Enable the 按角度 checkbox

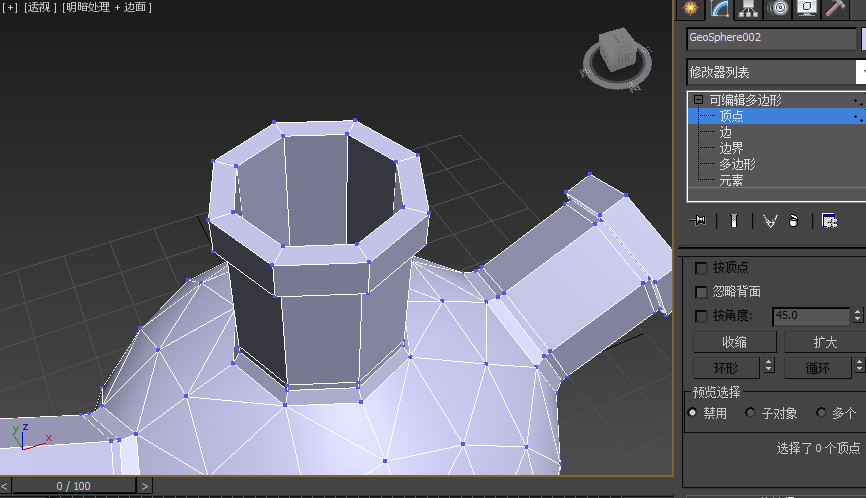701,316
